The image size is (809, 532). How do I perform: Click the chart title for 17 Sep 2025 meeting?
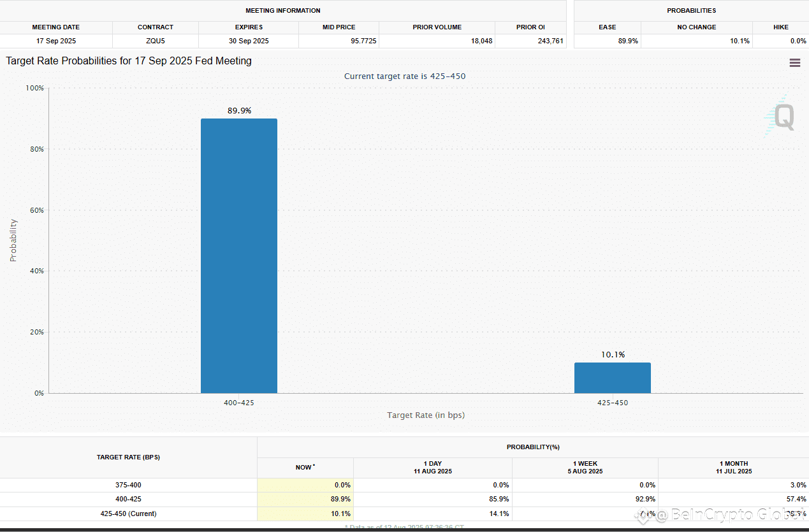[129, 61]
